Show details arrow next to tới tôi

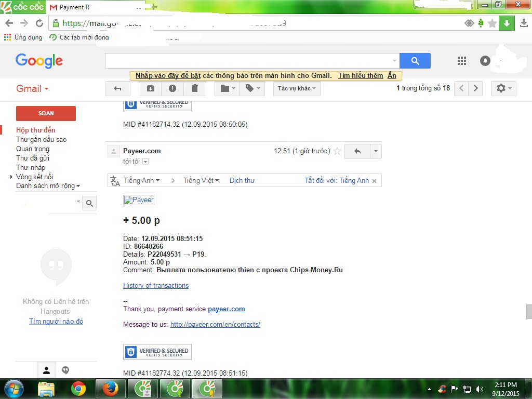click(x=145, y=162)
